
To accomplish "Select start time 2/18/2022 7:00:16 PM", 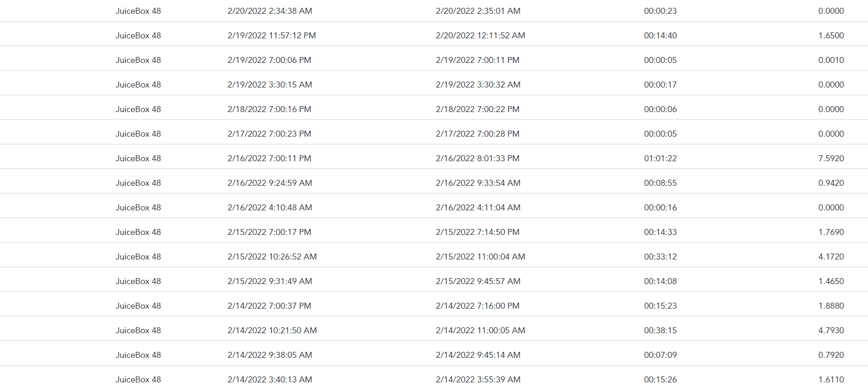I will coord(269,109).
